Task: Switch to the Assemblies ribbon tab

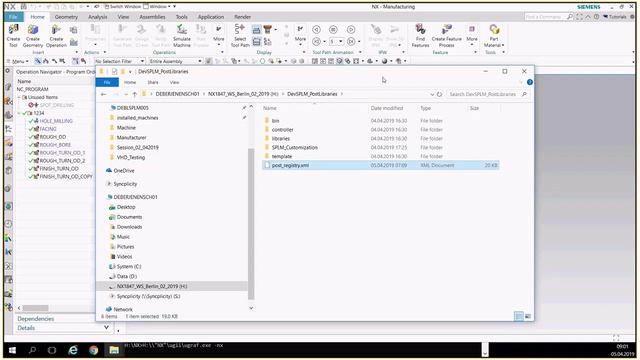Action: [x=152, y=17]
